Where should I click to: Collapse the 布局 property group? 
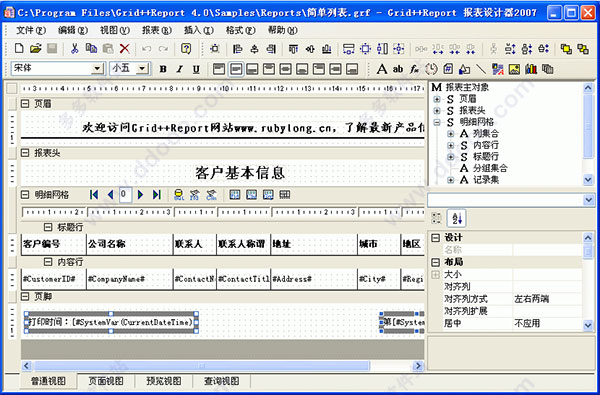pyautogui.click(x=435, y=262)
